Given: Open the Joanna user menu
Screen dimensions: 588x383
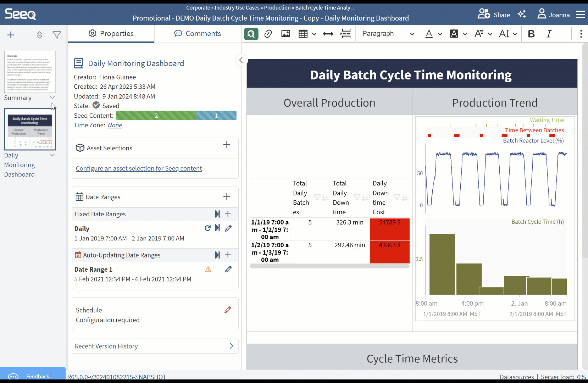Looking at the screenshot, I should [x=554, y=15].
